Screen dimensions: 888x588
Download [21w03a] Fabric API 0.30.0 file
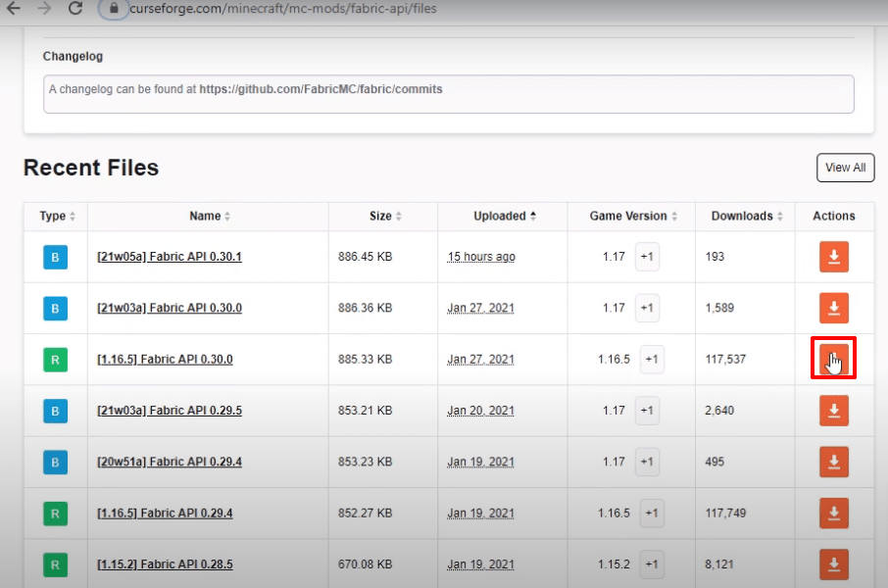[834, 308]
